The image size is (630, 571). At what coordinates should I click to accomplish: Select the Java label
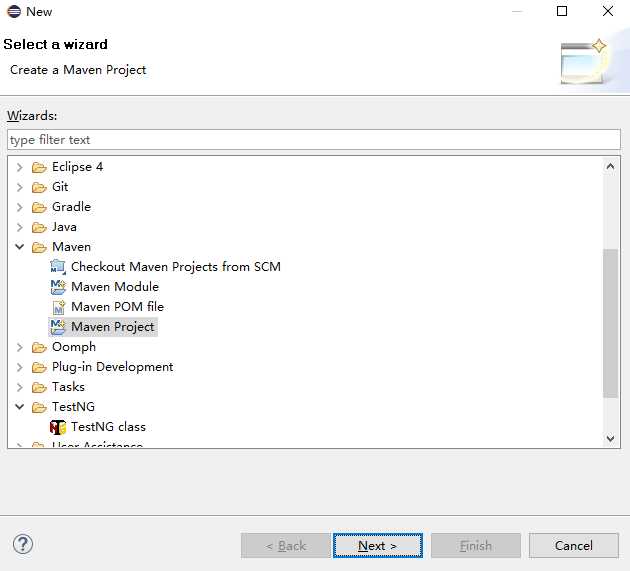64,227
